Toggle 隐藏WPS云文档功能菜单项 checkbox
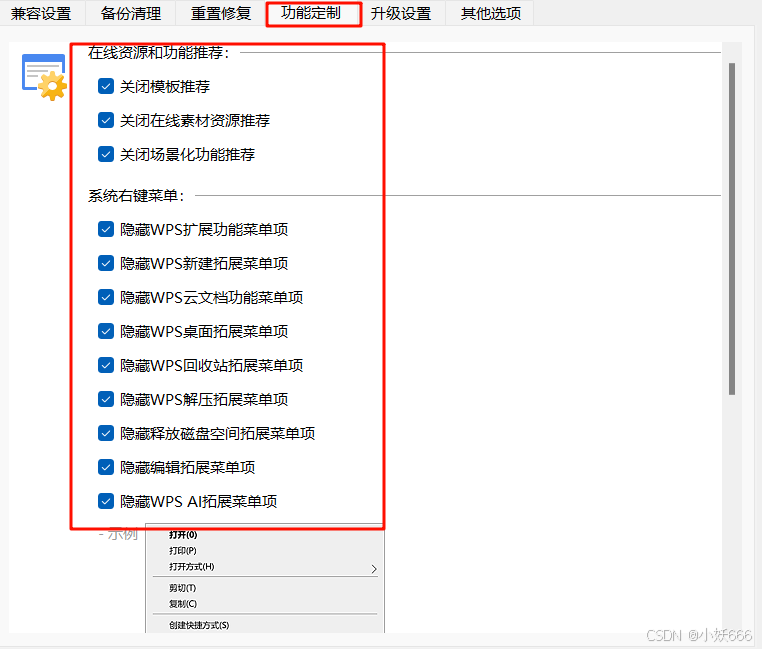762x649 pixels. [106, 297]
